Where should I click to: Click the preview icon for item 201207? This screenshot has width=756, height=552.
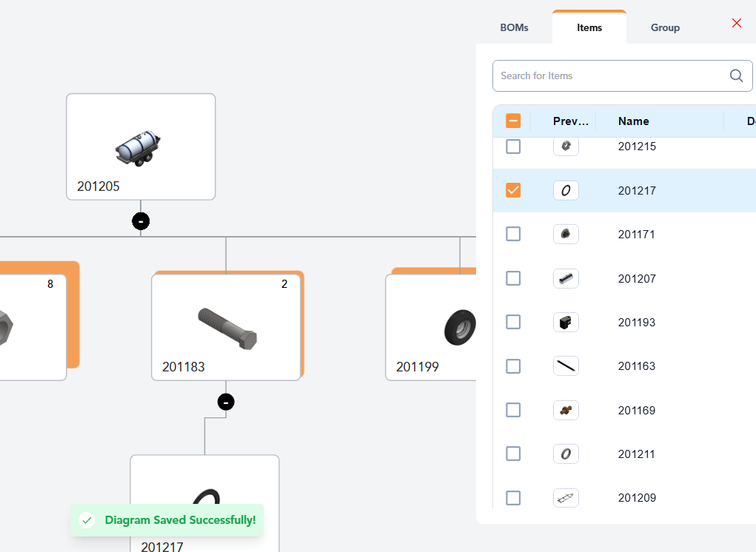[x=566, y=278]
